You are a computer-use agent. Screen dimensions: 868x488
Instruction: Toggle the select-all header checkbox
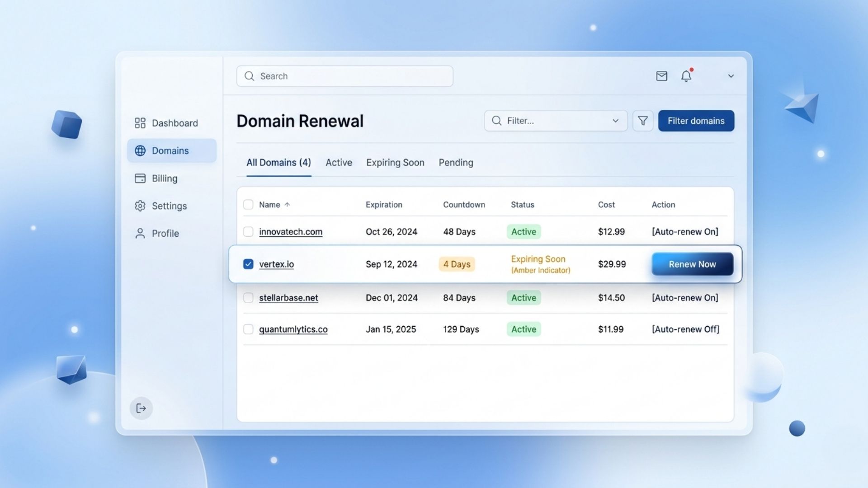click(248, 204)
